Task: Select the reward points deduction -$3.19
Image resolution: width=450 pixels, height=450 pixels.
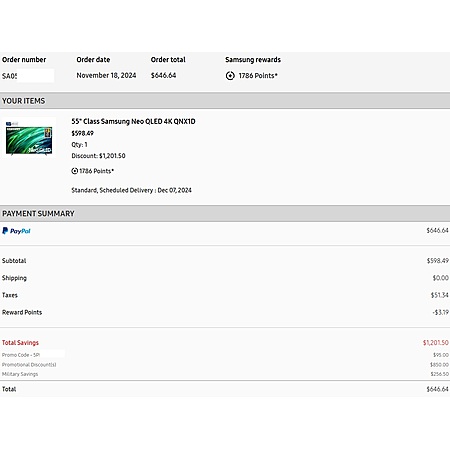Action: (440, 312)
